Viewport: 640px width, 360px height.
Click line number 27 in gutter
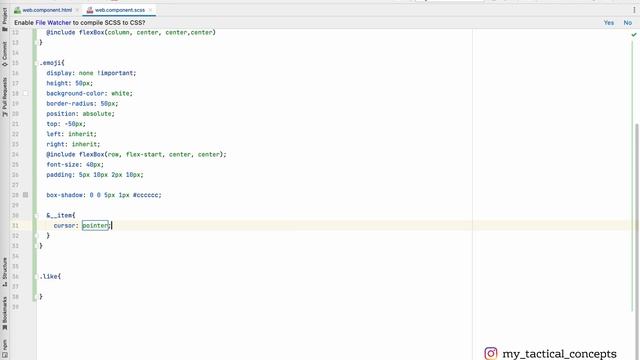coord(16,185)
